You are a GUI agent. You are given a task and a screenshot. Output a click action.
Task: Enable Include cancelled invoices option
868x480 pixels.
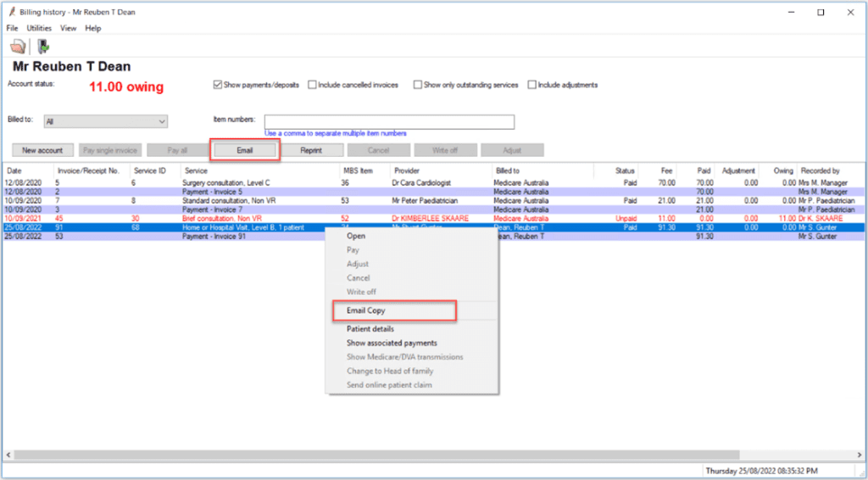point(313,85)
